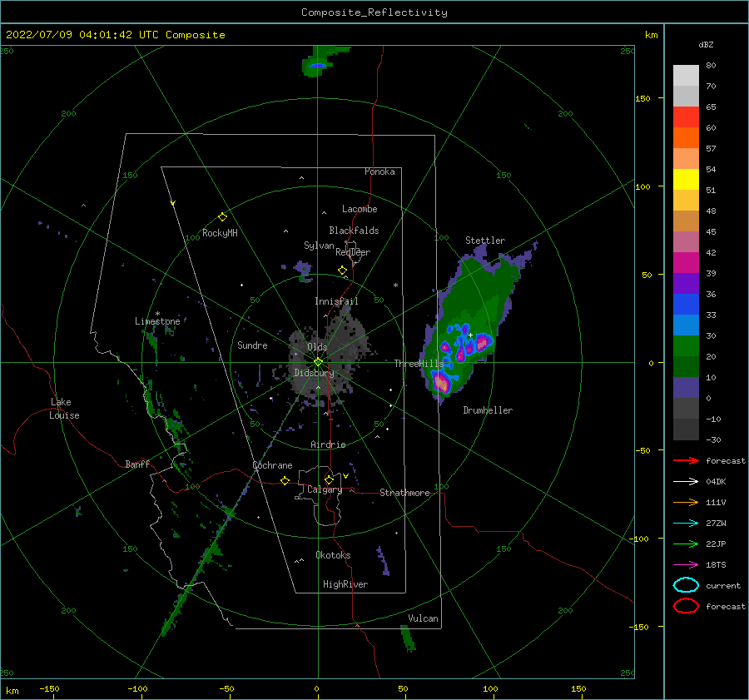Click the Sylvan label

[319, 246]
